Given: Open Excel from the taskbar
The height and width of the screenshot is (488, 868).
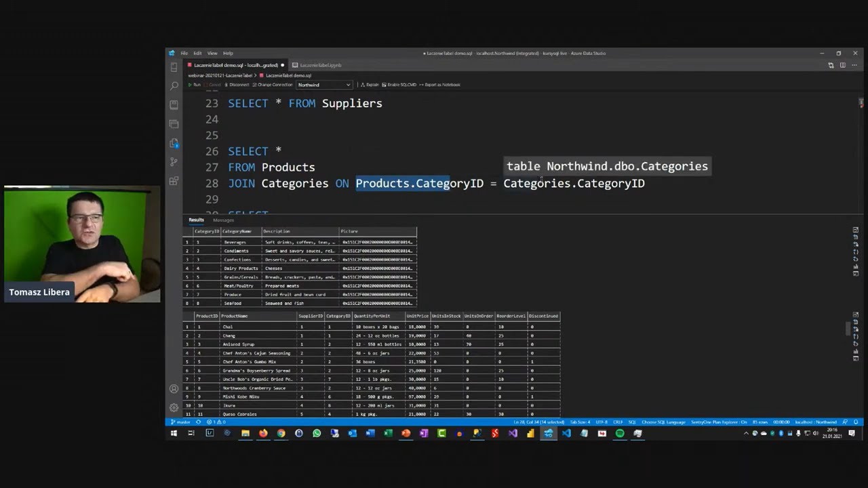Looking at the screenshot, I should coord(388,433).
